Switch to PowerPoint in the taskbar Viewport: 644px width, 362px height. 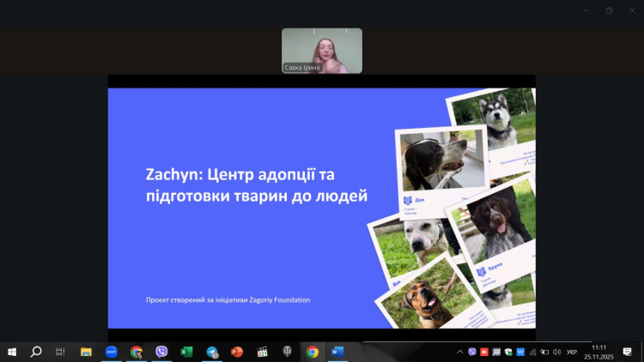click(x=237, y=352)
